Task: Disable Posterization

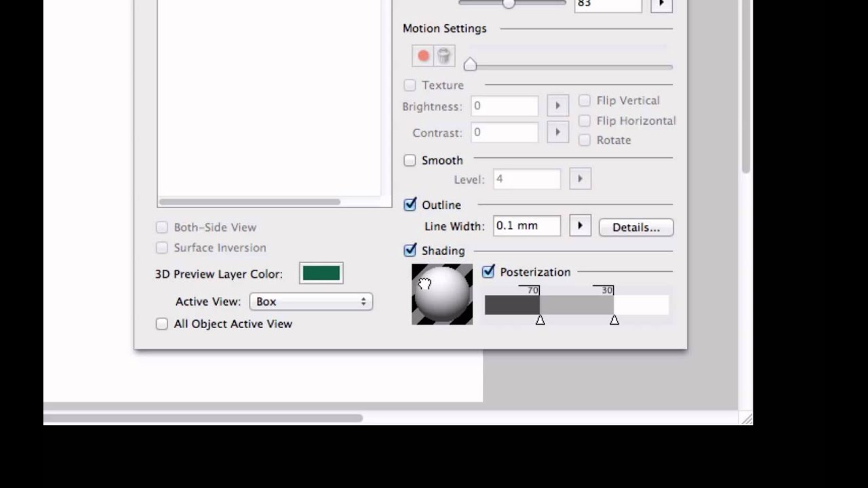Action: pos(488,272)
